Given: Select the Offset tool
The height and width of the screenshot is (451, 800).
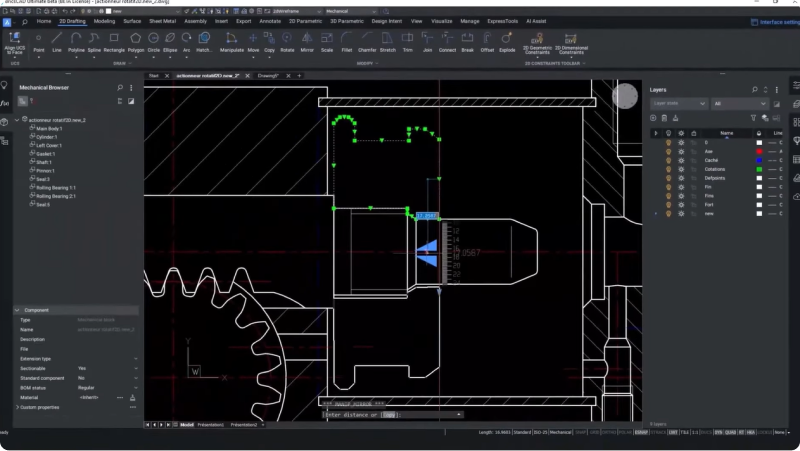Looking at the screenshot, I should (x=487, y=42).
